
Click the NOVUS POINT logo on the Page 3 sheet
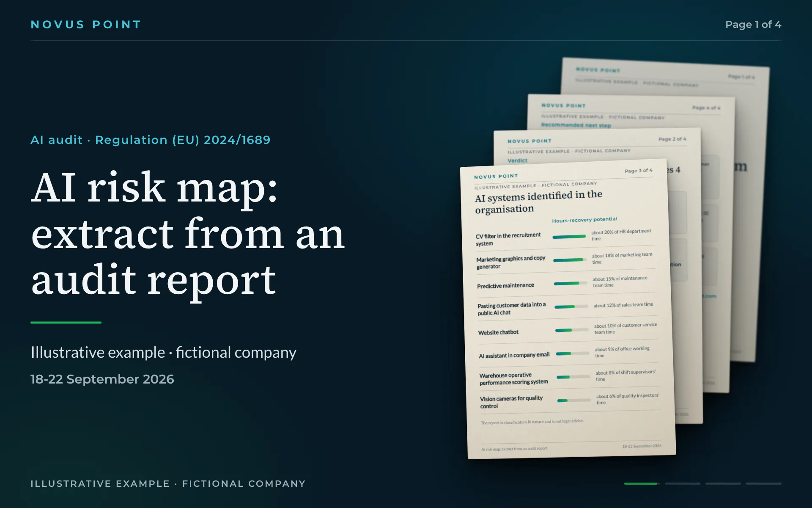coord(496,177)
